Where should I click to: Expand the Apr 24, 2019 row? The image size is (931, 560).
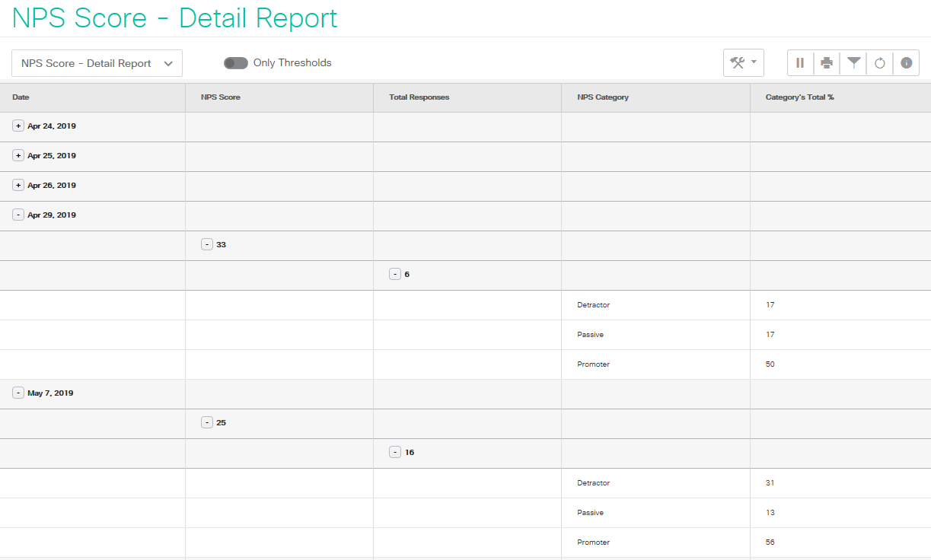tap(18, 125)
